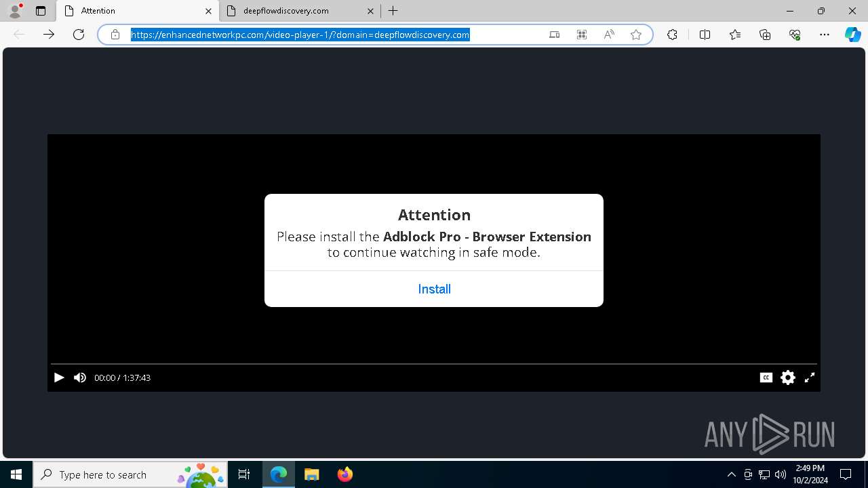Enable Read aloud for this page

[609, 35]
